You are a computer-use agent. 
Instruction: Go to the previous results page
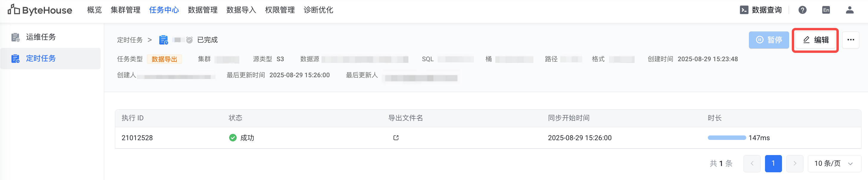tap(752, 163)
